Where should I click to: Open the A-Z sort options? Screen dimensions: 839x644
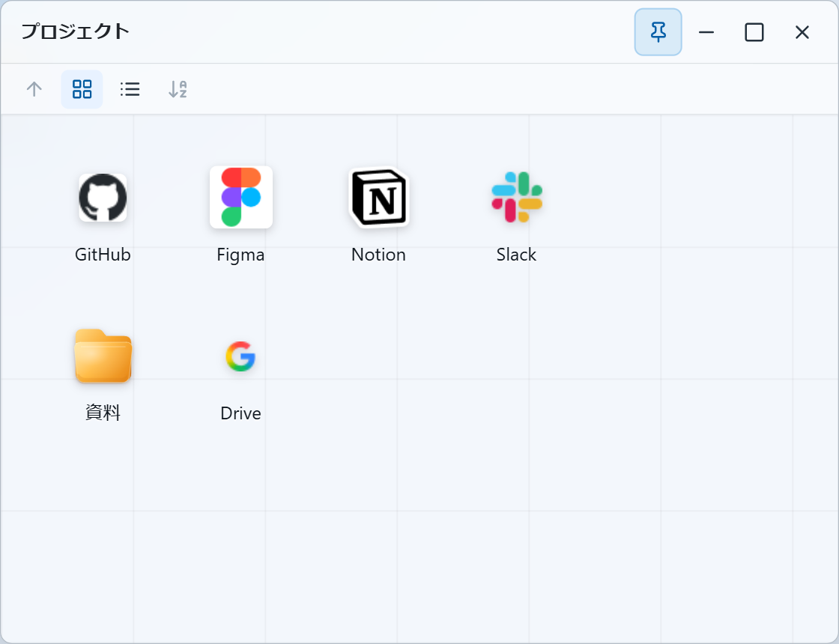[x=178, y=89]
